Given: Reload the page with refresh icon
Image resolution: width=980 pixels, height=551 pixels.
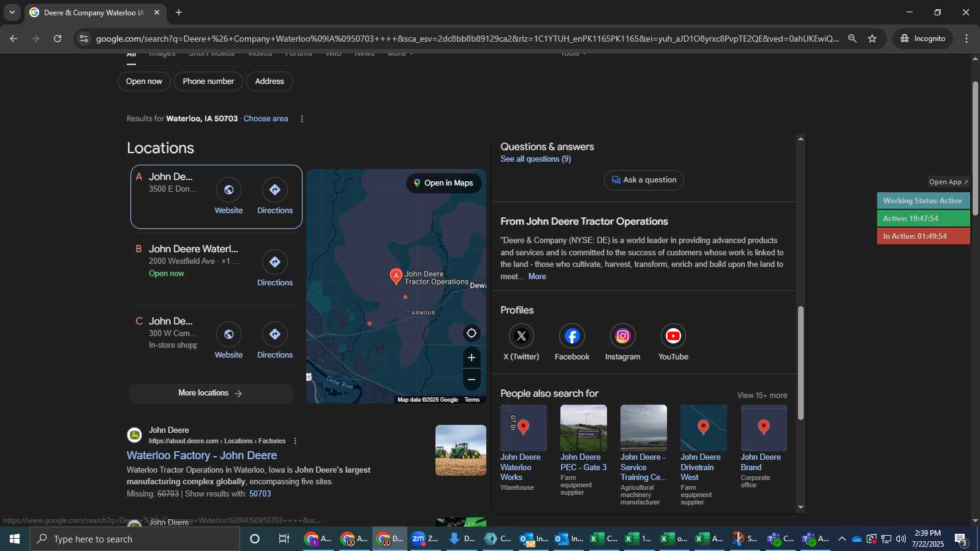Looking at the screenshot, I should (58, 39).
